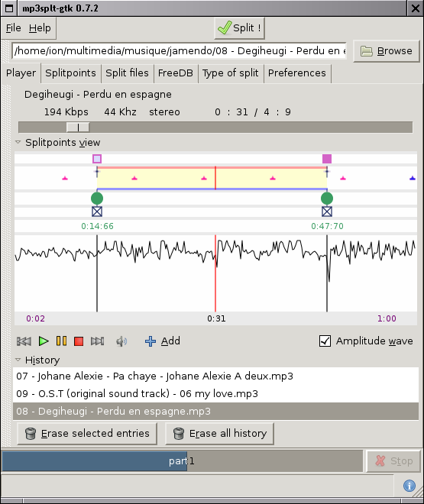Collapse the Splitpoints view expander
424x504 pixels.
pos(18,142)
